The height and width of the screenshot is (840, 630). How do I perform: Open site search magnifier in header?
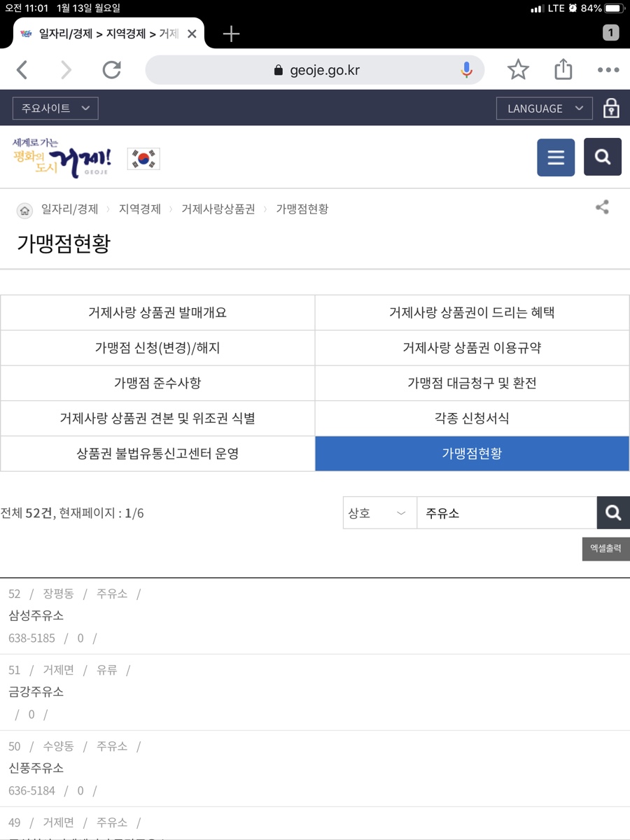[603, 157]
